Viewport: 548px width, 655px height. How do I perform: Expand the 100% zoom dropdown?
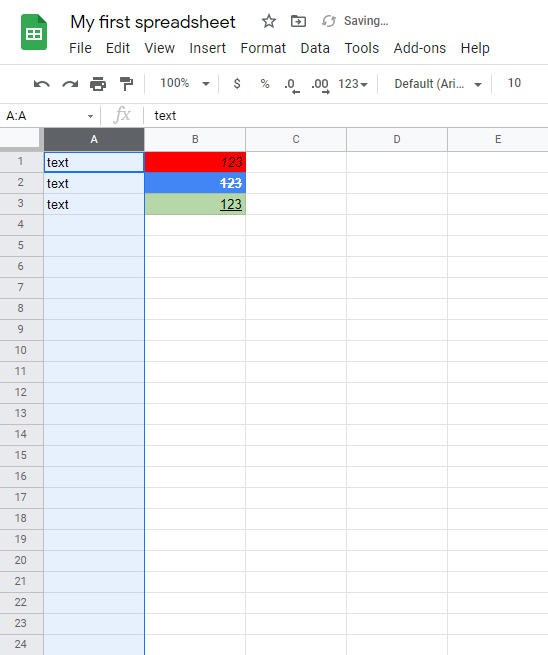pyautogui.click(x=185, y=84)
